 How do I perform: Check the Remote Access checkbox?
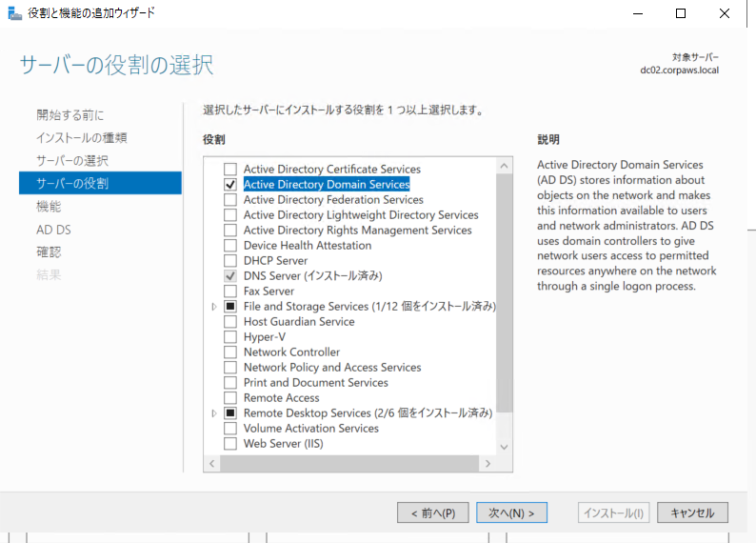pos(230,398)
